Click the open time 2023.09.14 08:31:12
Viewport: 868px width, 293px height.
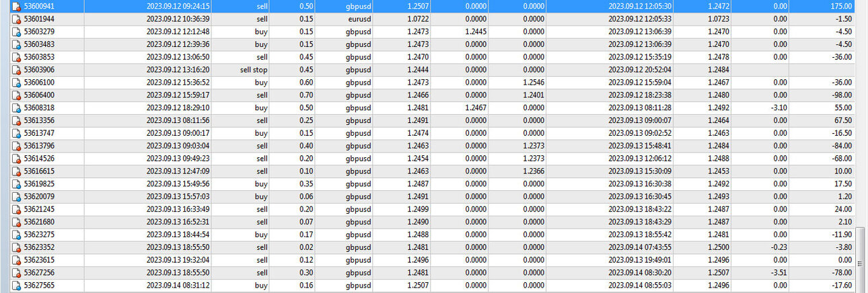click(x=178, y=285)
